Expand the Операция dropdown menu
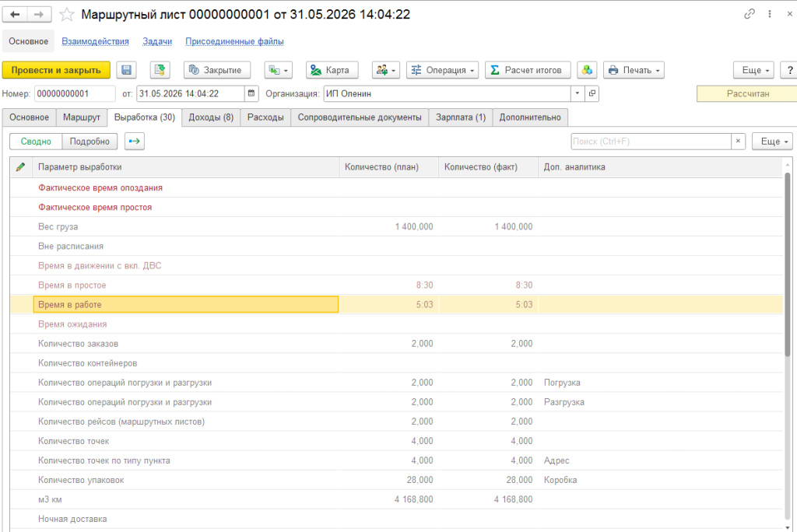The height and width of the screenshot is (532, 797). tap(442, 70)
